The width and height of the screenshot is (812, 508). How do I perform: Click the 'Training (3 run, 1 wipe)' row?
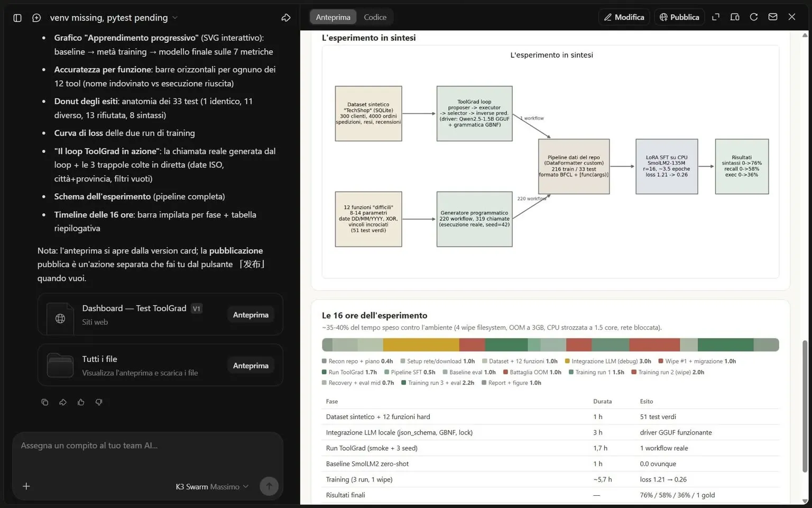tap(550, 479)
